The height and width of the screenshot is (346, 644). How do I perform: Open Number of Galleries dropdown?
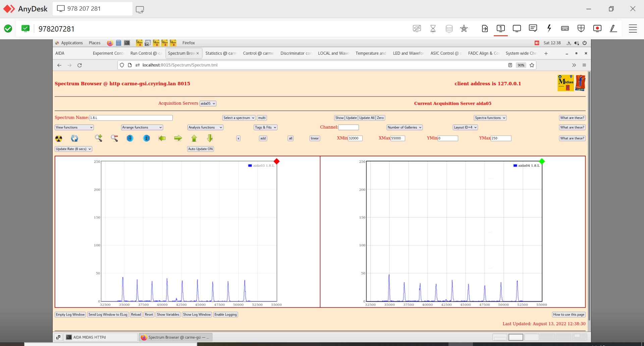point(405,128)
